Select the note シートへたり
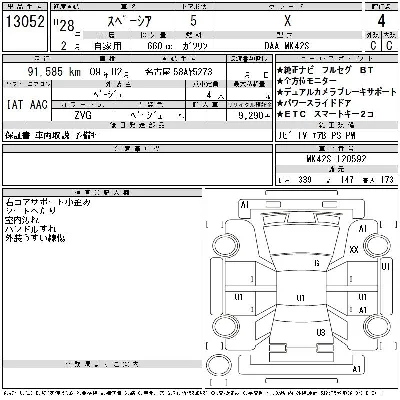This screenshot has height=400, width=400. pyautogui.click(x=31, y=211)
